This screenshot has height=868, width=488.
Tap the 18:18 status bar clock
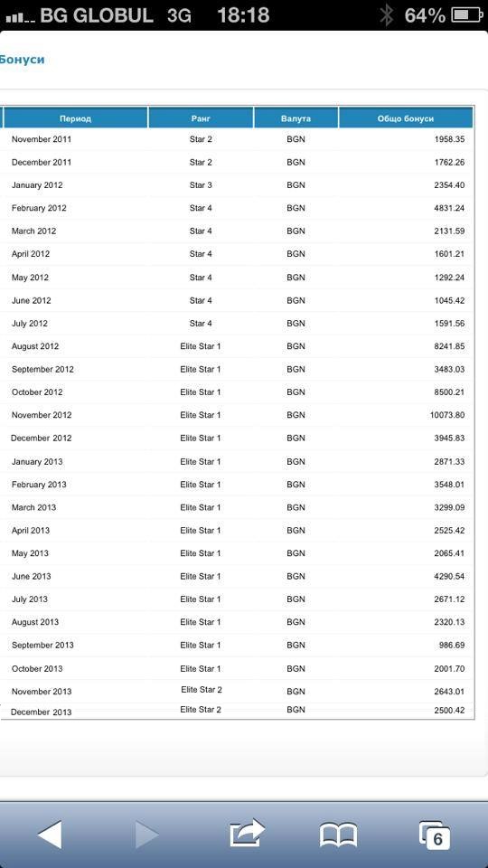click(243, 15)
